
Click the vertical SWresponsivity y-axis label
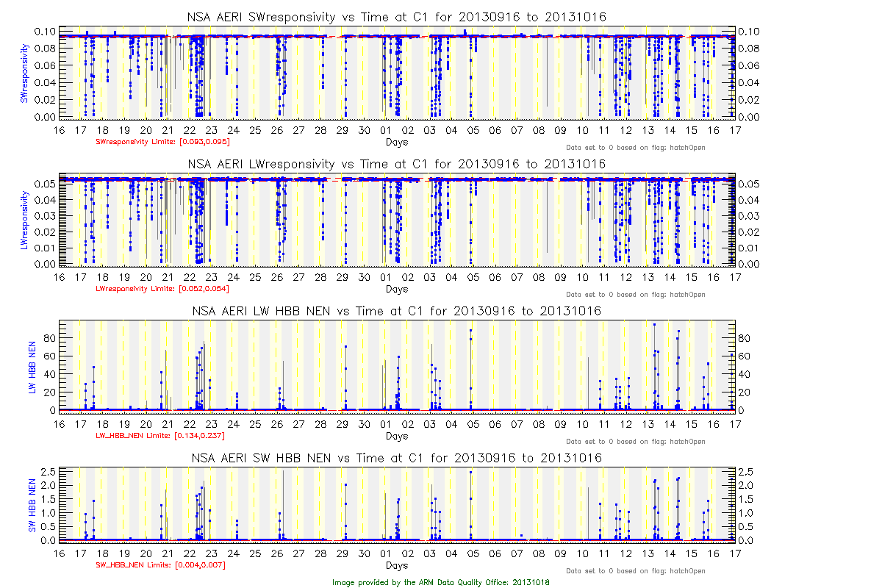24,72
